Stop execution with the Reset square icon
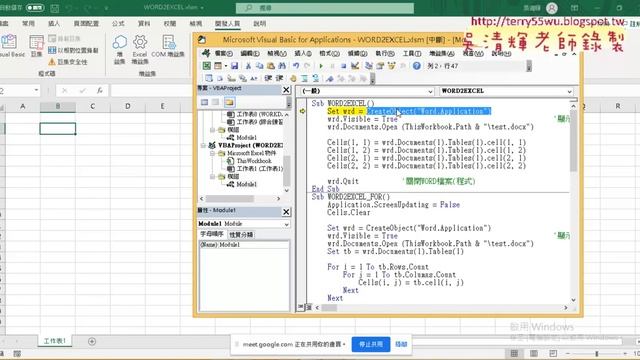The width and height of the screenshot is (640, 360). pos(343,66)
